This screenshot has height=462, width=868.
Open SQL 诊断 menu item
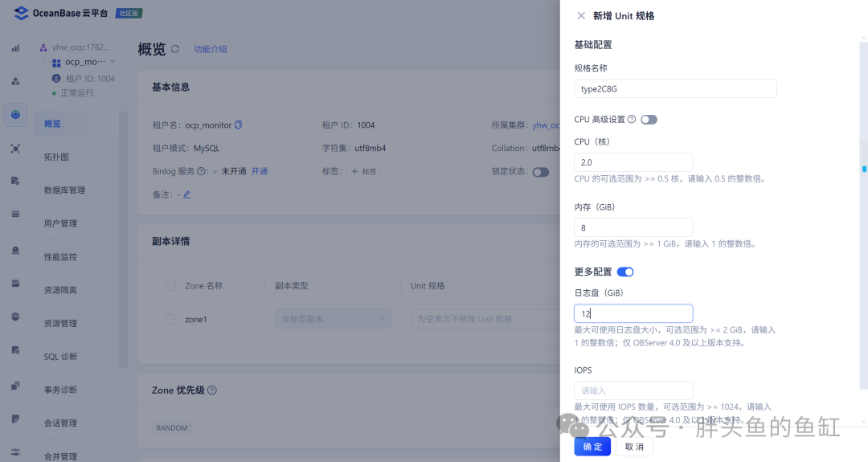tap(60, 356)
